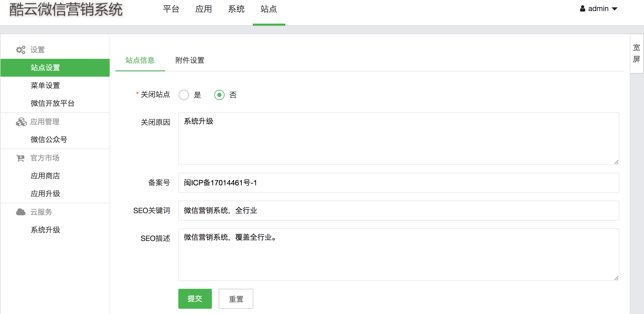Open 应用升级 in the sidebar
Image resolution: width=644 pixels, height=314 pixels.
pos(55,194)
